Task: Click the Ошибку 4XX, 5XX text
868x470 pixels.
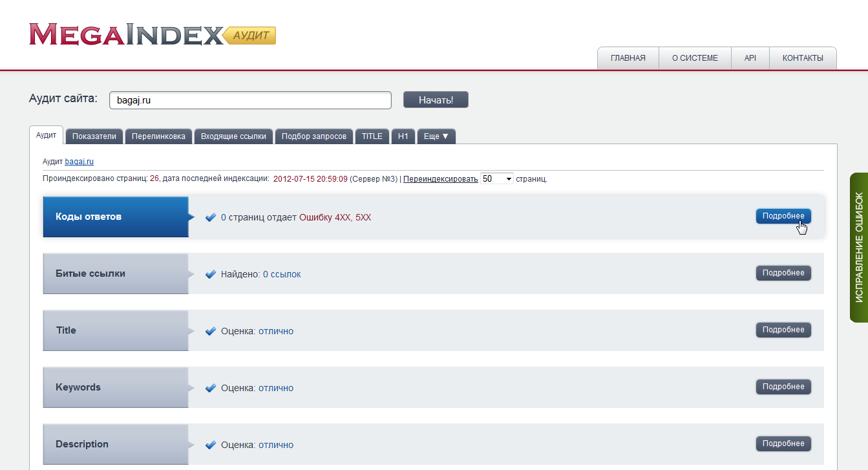Action: point(335,217)
